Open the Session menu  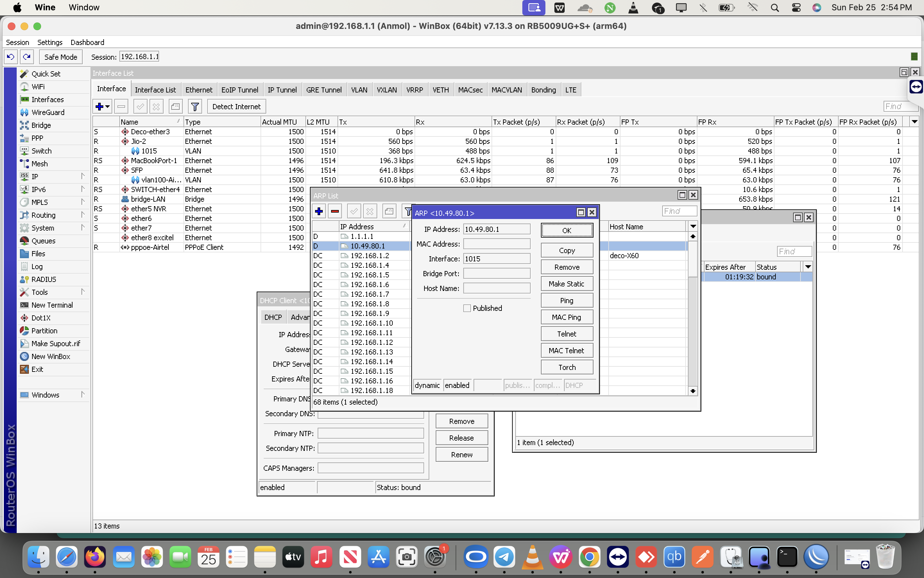click(18, 42)
